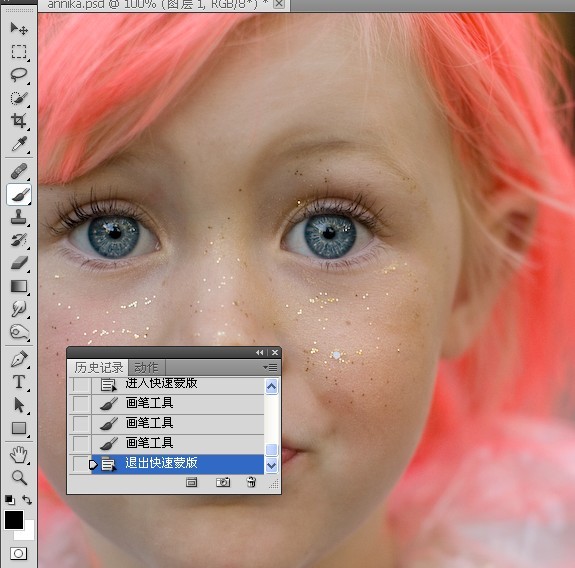The image size is (575, 568).
Task: Select the Quick Selection tool
Action: point(19,98)
